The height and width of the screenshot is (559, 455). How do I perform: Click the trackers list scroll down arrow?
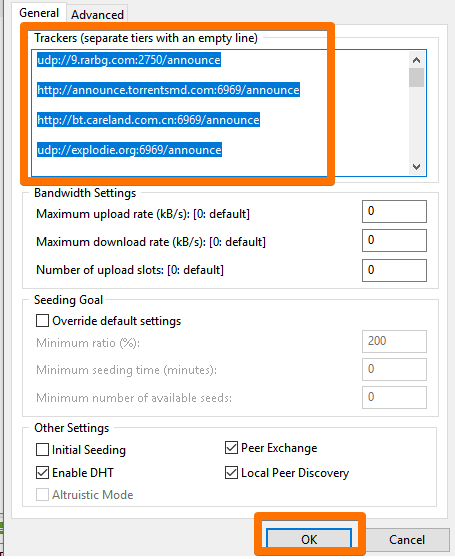click(x=416, y=166)
